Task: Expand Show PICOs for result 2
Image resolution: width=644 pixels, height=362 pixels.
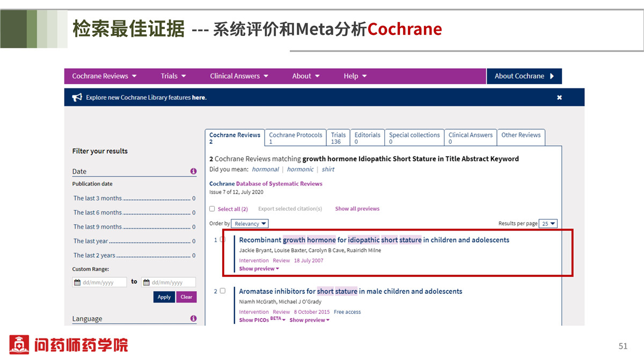Action: click(x=262, y=320)
